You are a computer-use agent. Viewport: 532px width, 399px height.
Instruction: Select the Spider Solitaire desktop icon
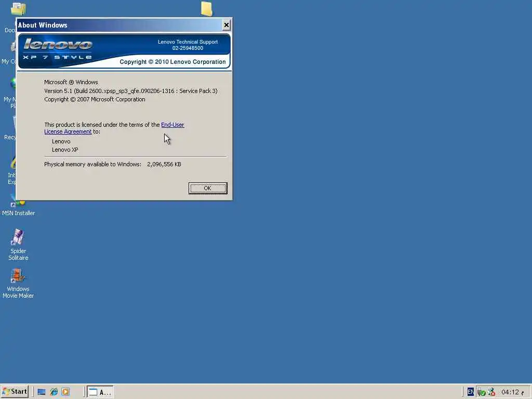[18, 244]
